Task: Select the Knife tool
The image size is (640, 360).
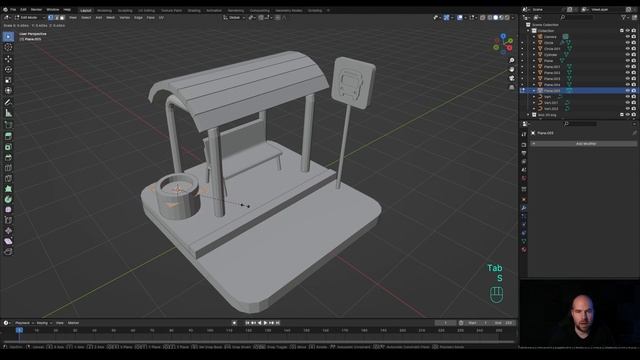Action: [8, 178]
